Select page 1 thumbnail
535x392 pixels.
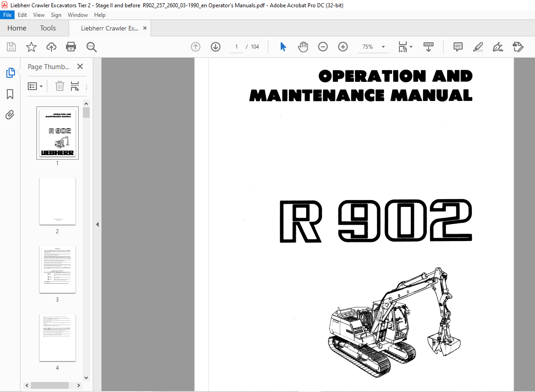pos(58,133)
